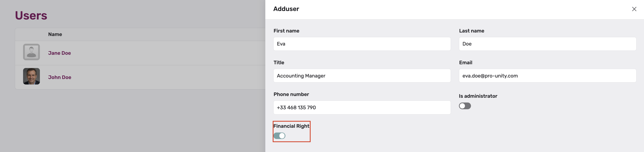Click Jane Doe's placeholder avatar icon
The width and height of the screenshot is (644, 152).
pyautogui.click(x=31, y=52)
